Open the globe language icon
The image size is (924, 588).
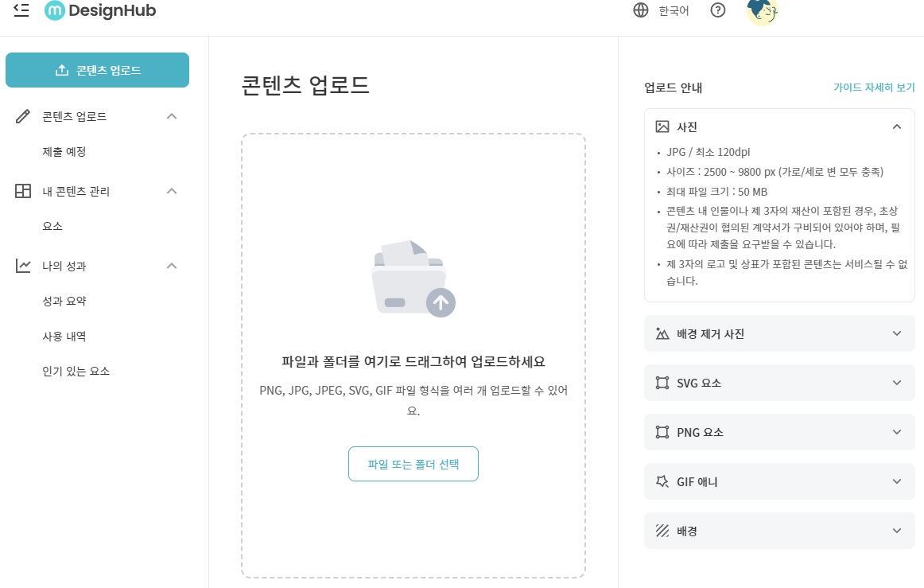[641, 10]
